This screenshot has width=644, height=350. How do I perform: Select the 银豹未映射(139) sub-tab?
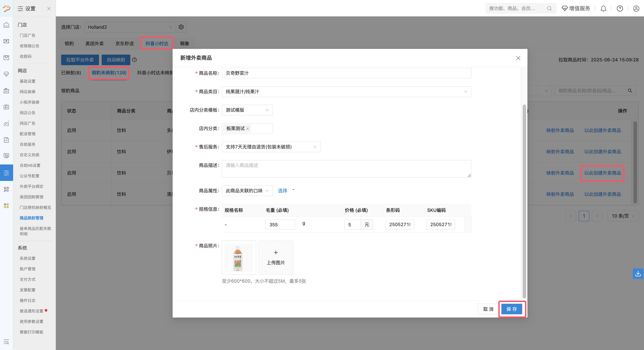click(109, 73)
